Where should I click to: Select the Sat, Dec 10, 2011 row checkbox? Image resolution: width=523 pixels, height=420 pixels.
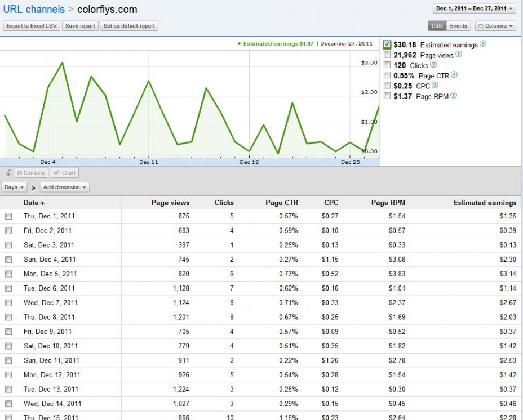point(8,346)
